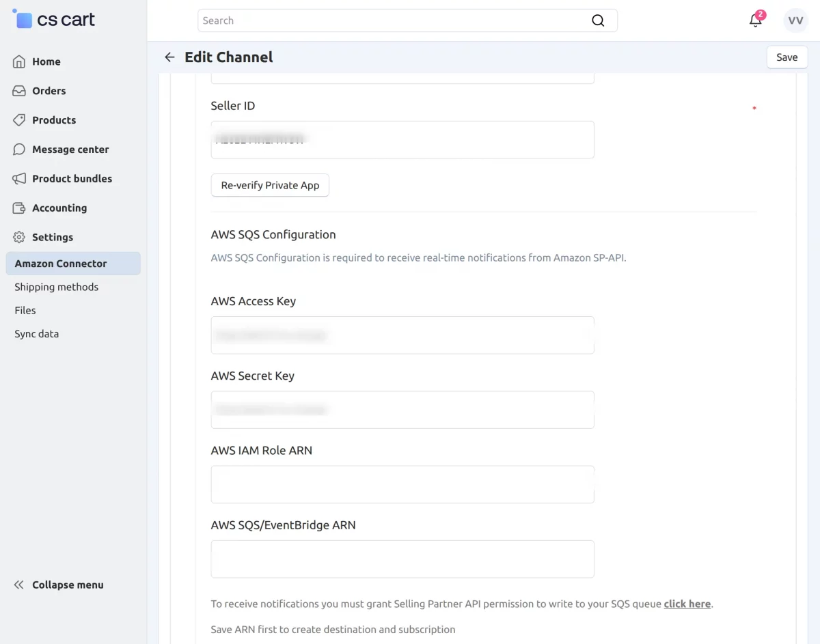Click the 'AWS IAM Role ARN' label

coord(262,450)
